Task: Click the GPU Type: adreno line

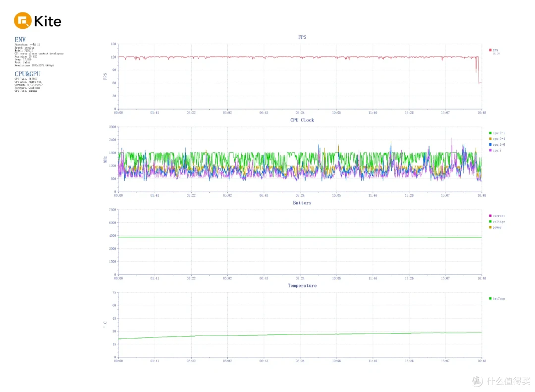Action: pos(26,91)
